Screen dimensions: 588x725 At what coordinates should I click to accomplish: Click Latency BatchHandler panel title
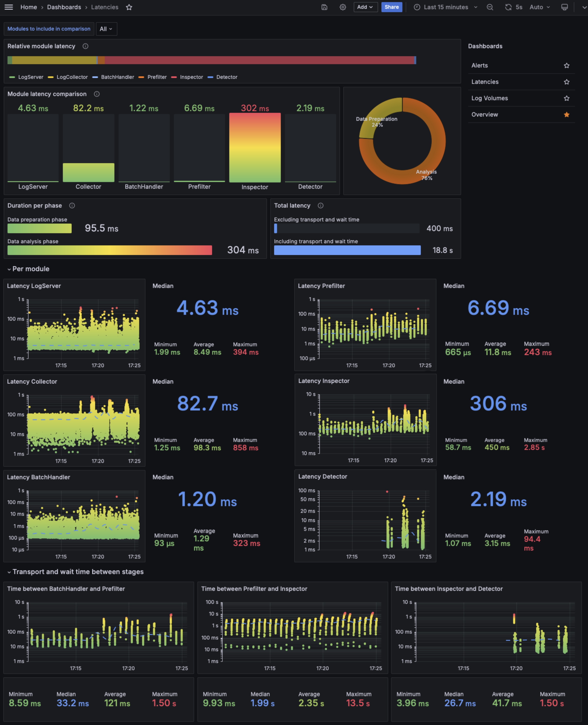pyautogui.click(x=38, y=477)
